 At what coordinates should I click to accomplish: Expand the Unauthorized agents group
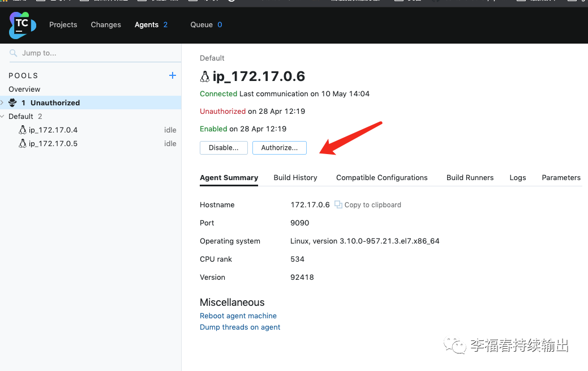coord(2,103)
